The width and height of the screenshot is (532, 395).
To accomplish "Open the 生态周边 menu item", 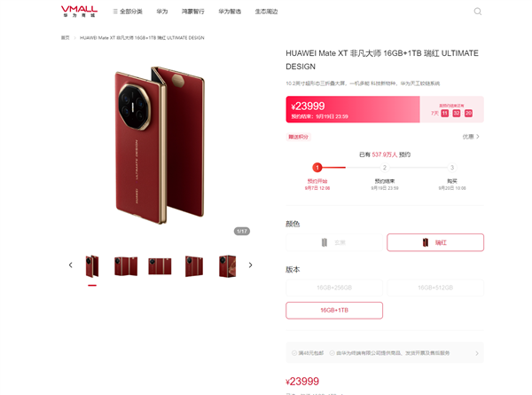I will click(x=266, y=12).
